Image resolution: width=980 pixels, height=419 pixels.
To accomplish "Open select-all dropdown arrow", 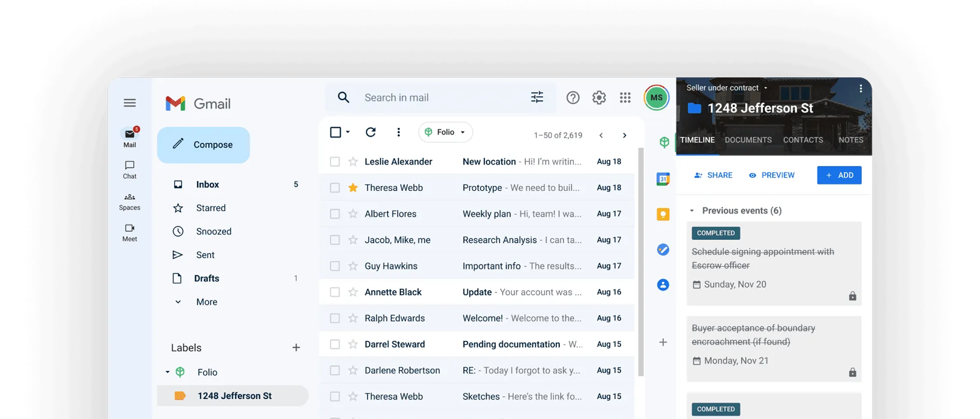I will pos(348,132).
